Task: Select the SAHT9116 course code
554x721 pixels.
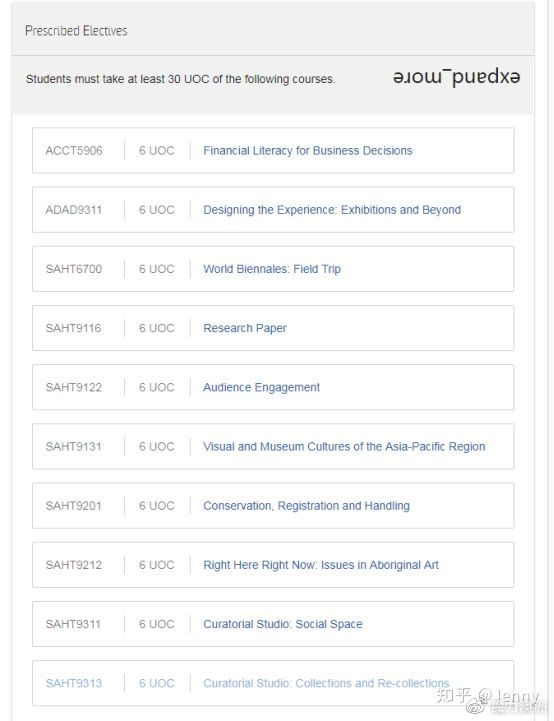Action: (73, 328)
